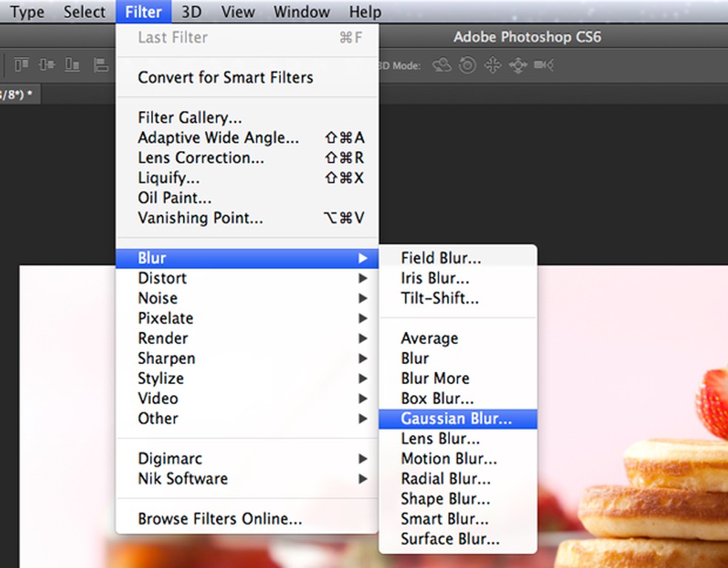Select the 3D Pan mode icon

pos(493,65)
